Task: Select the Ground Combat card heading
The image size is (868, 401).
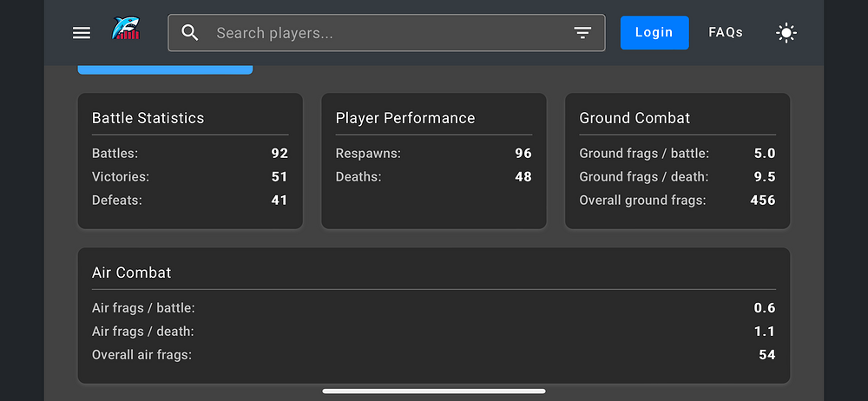Action: point(635,118)
